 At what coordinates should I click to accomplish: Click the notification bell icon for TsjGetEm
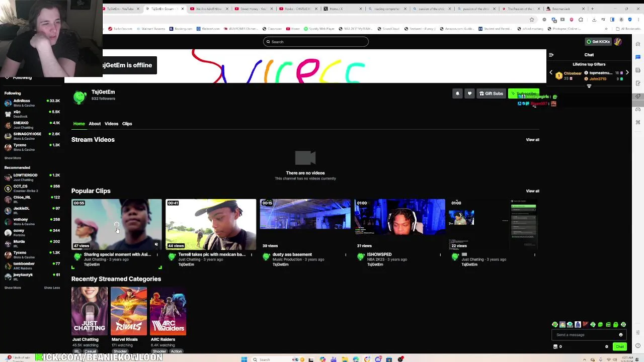click(x=457, y=94)
